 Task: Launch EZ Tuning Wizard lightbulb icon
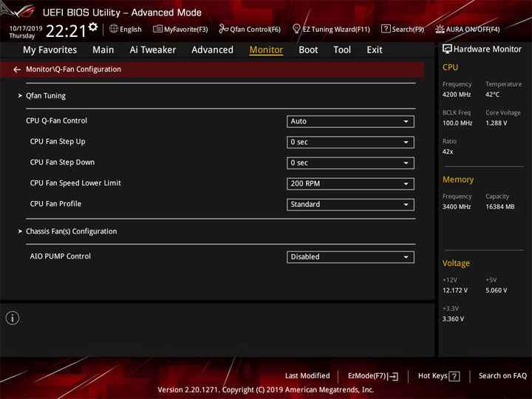pyautogui.click(x=296, y=29)
